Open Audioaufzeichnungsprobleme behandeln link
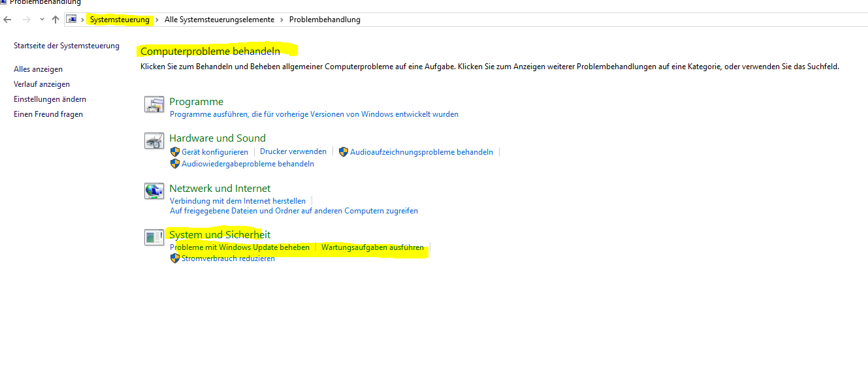 click(421, 152)
